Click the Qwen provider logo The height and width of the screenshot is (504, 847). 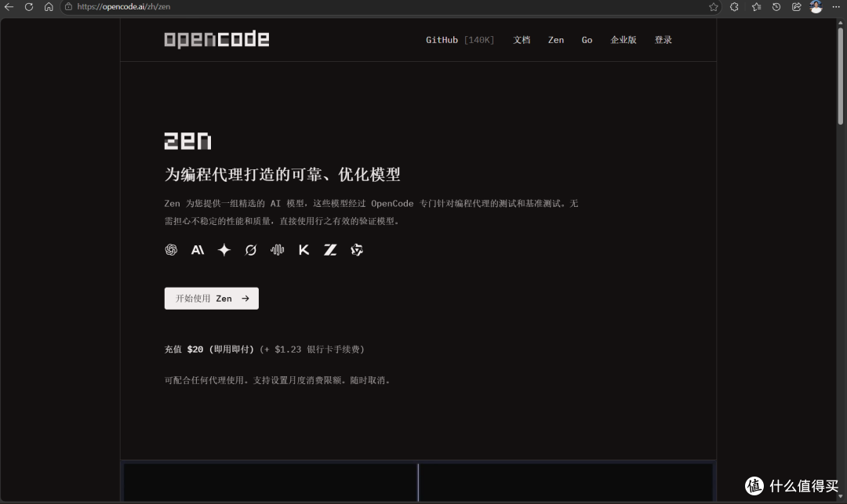click(x=357, y=250)
